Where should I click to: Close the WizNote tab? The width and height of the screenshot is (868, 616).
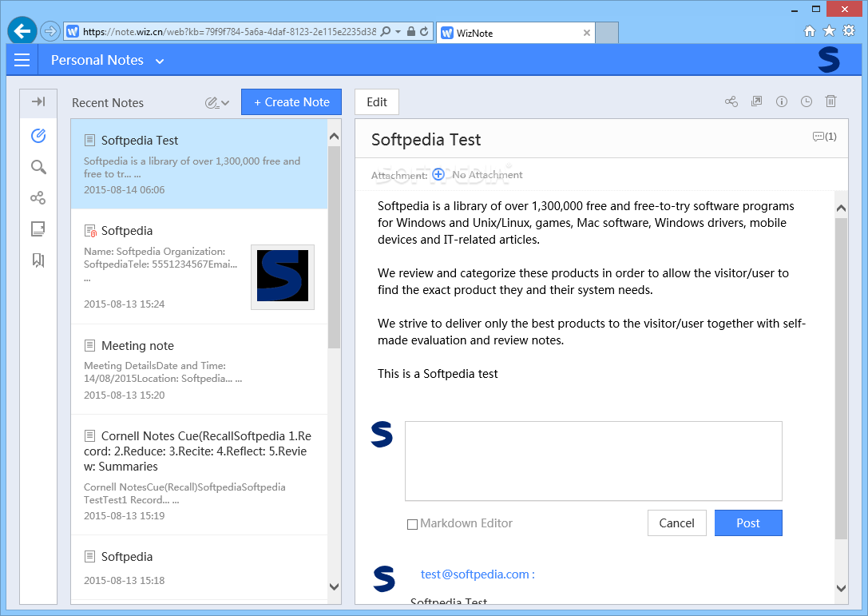click(586, 33)
